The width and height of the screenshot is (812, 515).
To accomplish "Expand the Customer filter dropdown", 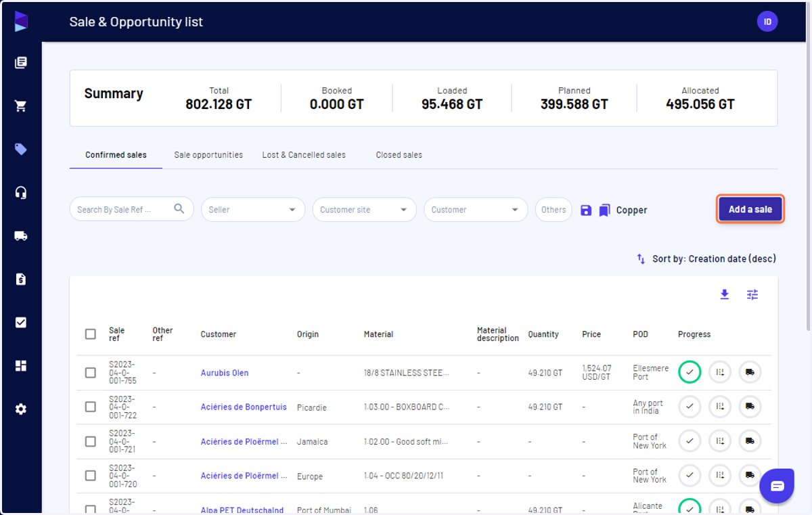I will [x=476, y=210].
